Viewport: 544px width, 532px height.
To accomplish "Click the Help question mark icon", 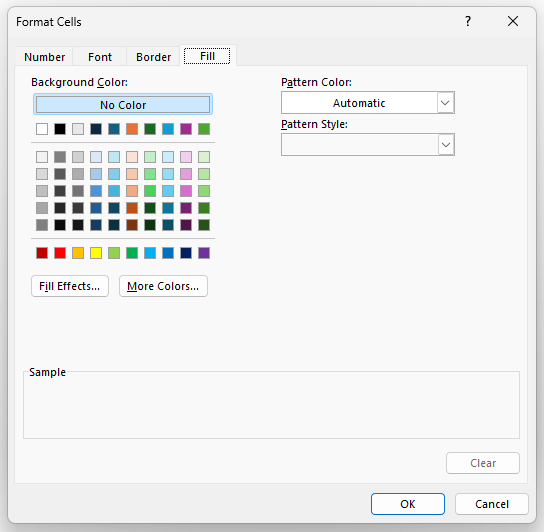I will click(x=468, y=22).
